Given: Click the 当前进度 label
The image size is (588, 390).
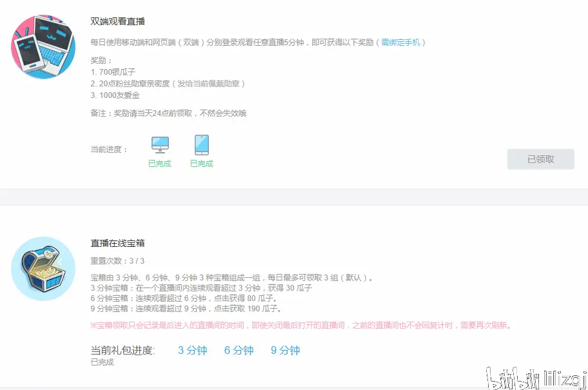Looking at the screenshot, I should pos(109,150).
